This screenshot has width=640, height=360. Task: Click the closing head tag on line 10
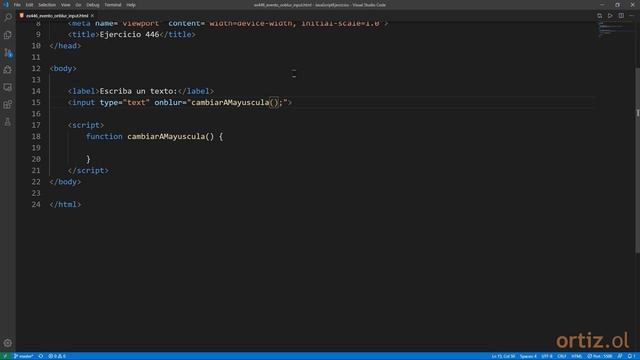click(65, 46)
